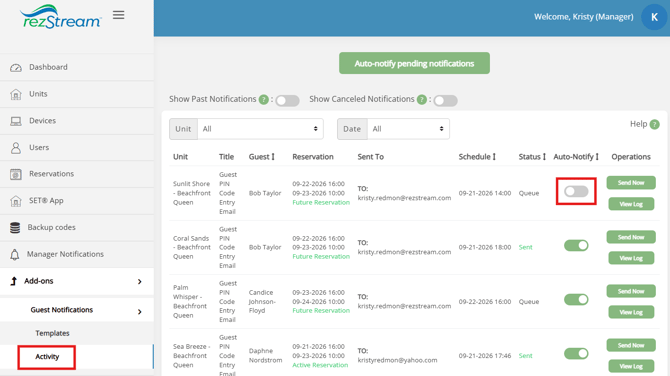The height and width of the screenshot is (376, 670).
Task: Enable the Show Canceled Notifications switch
Action: coord(445,101)
